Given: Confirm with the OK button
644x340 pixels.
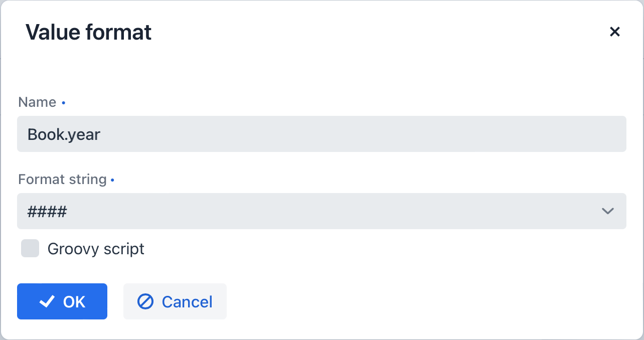Looking at the screenshot, I should point(62,301).
